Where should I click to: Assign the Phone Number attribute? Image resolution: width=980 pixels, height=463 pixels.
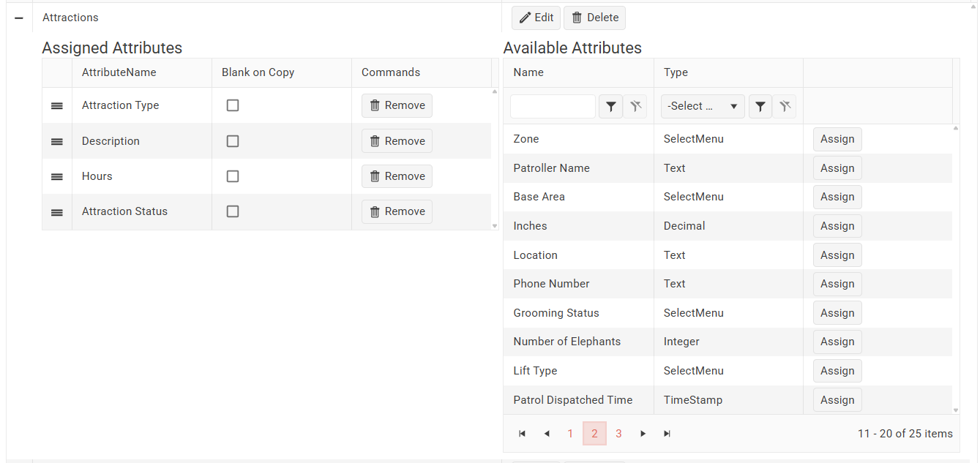tap(837, 284)
